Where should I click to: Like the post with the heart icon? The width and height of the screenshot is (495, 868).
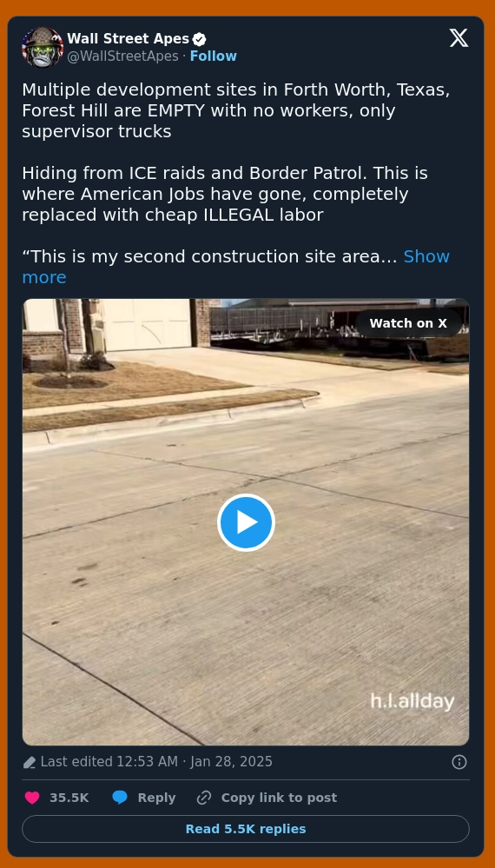click(x=32, y=798)
